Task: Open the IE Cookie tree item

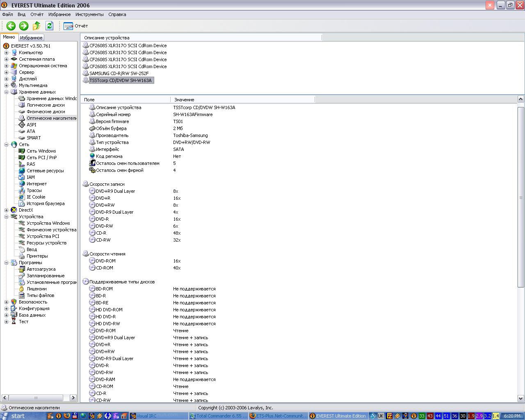Action: click(36, 197)
